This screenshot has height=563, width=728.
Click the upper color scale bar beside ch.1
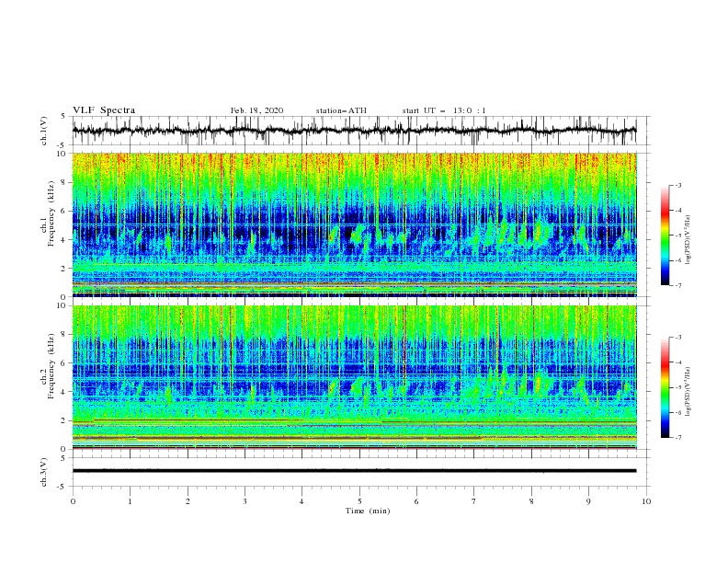click(665, 236)
